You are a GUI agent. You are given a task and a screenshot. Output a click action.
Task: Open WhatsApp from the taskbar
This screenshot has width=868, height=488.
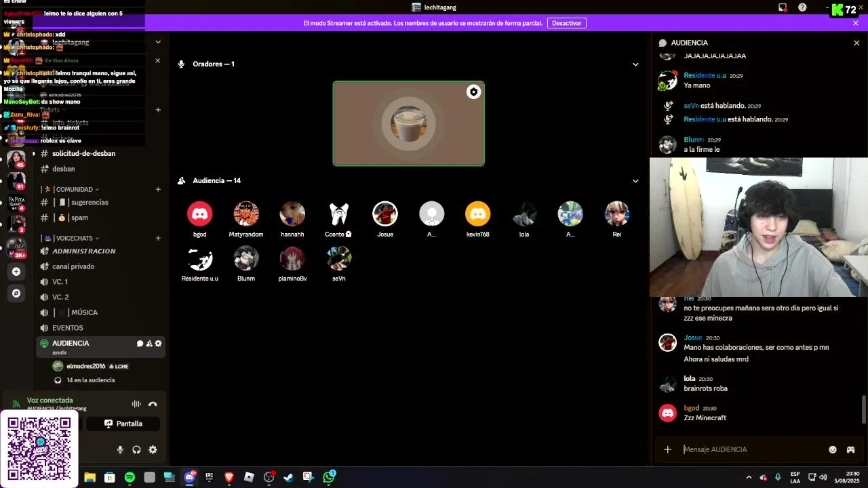pos(328,477)
